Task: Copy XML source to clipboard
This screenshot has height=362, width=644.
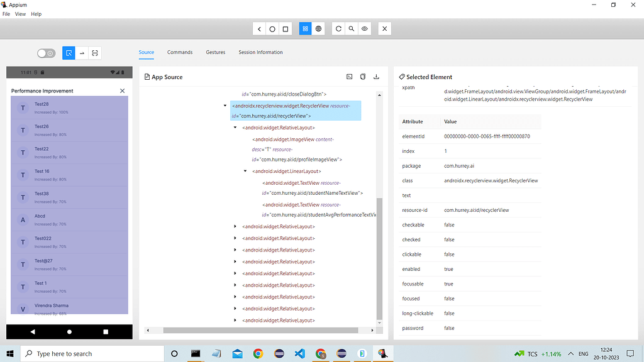Action: (x=363, y=76)
